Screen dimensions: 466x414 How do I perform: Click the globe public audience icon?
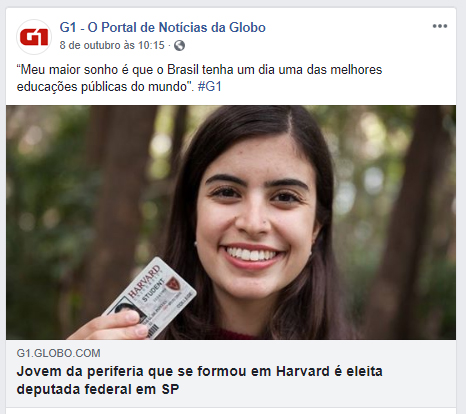179,45
